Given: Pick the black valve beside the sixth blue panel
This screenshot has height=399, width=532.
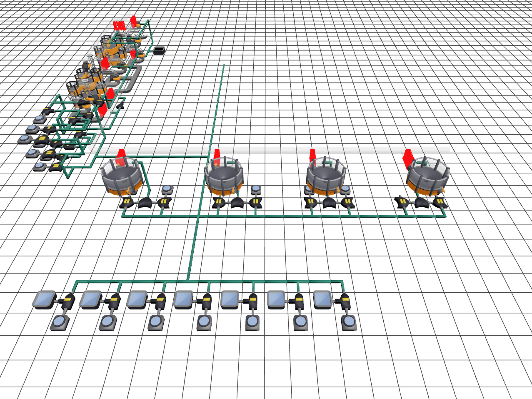Looking at the screenshot, I should (x=299, y=301).
